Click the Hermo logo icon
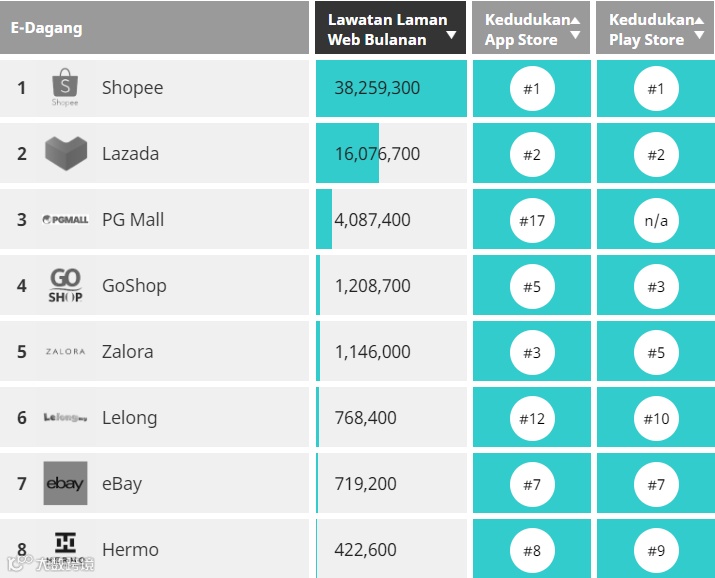This screenshot has height=578, width=715. point(65,546)
